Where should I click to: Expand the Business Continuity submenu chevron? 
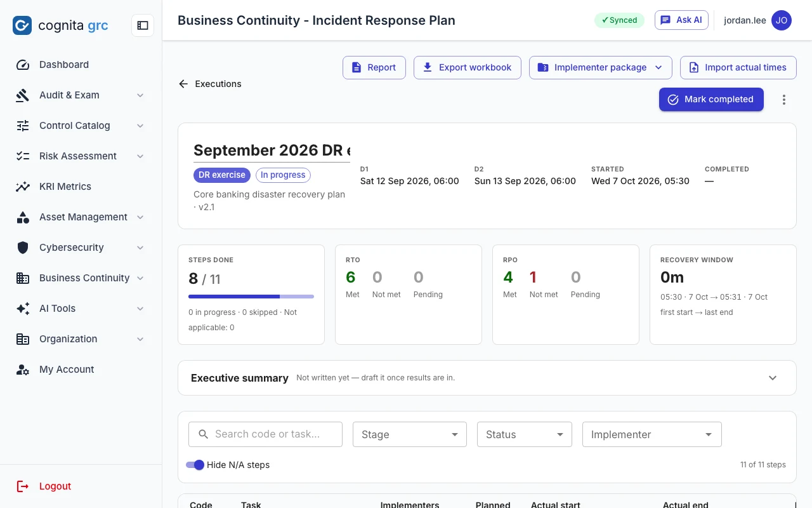[x=140, y=278]
